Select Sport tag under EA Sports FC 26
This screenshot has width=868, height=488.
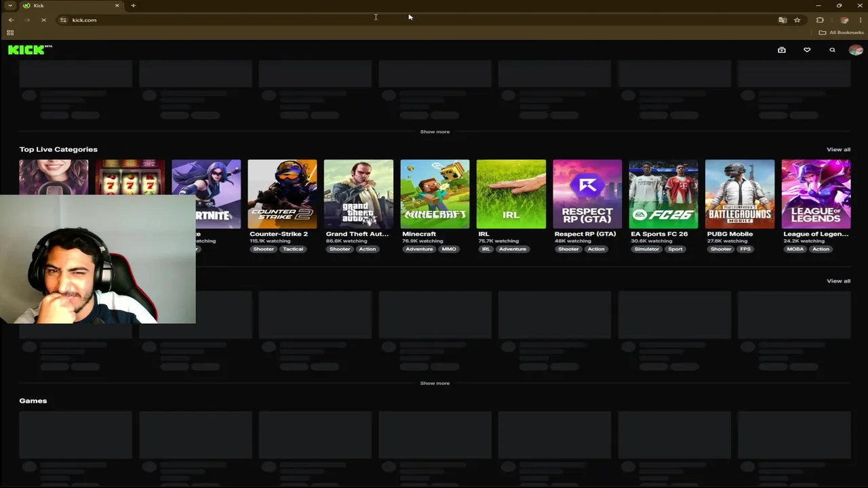point(675,249)
